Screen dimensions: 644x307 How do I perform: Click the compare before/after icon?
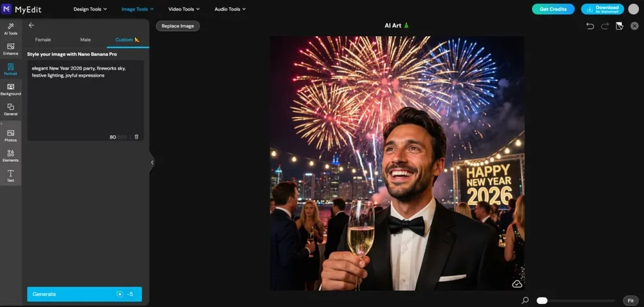620,26
